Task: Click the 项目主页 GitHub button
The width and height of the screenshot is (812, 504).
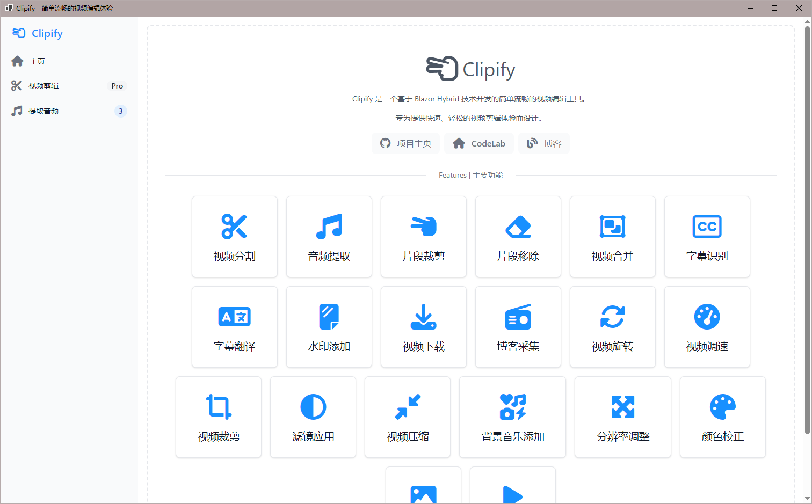Action: pyautogui.click(x=406, y=143)
